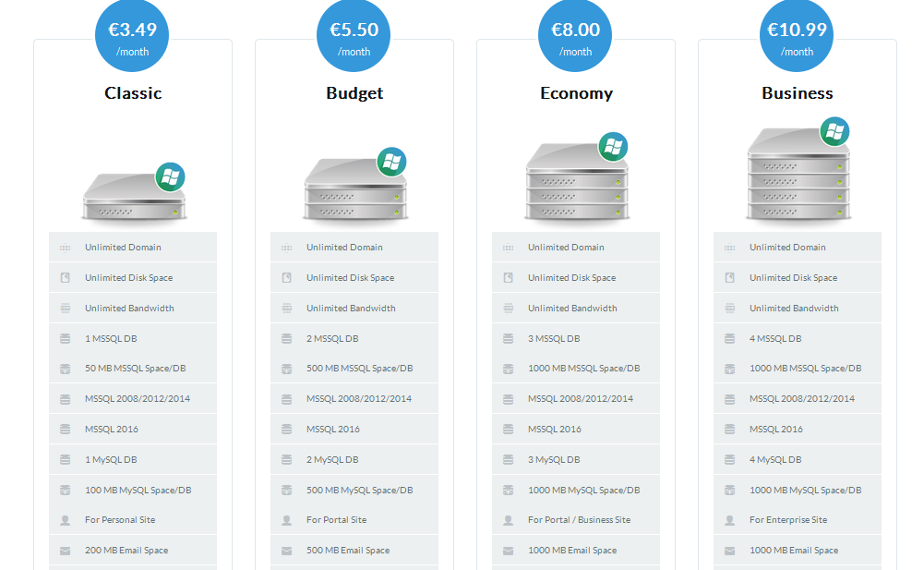Select the Business plan server stack image
The height and width of the screenshot is (570, 924).
point(798,174)
